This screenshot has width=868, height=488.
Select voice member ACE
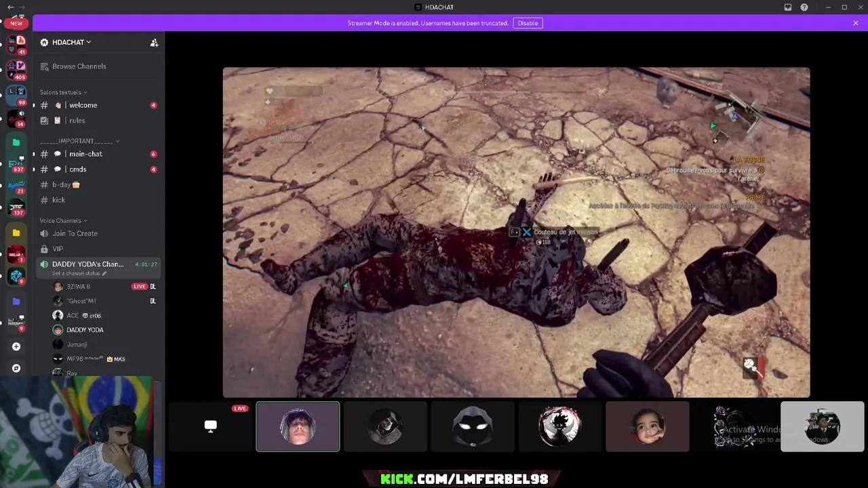coord(104,316)
